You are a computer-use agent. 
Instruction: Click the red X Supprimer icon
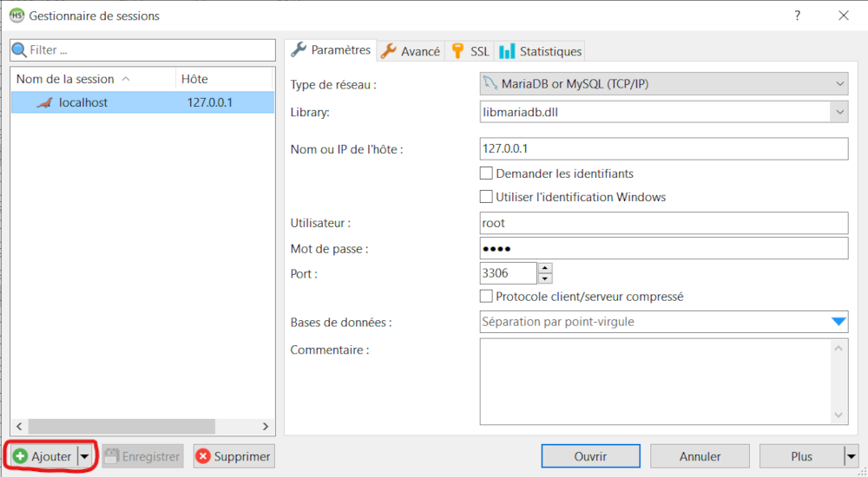202,456
